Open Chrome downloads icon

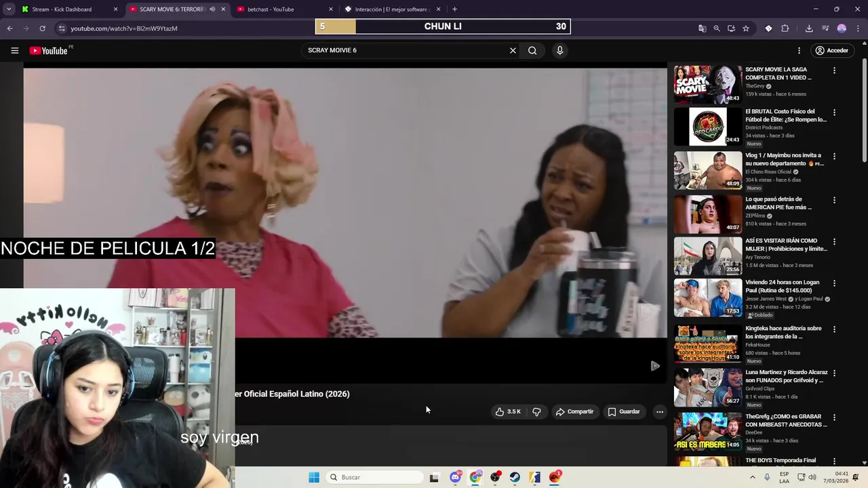click(x=809, y=28)
